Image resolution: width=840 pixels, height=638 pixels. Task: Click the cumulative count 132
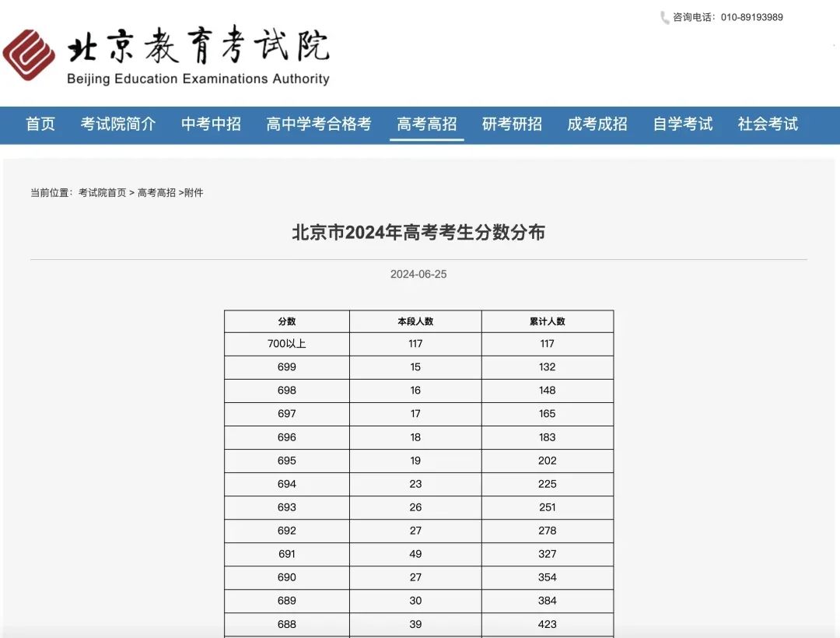coord(547,367)
